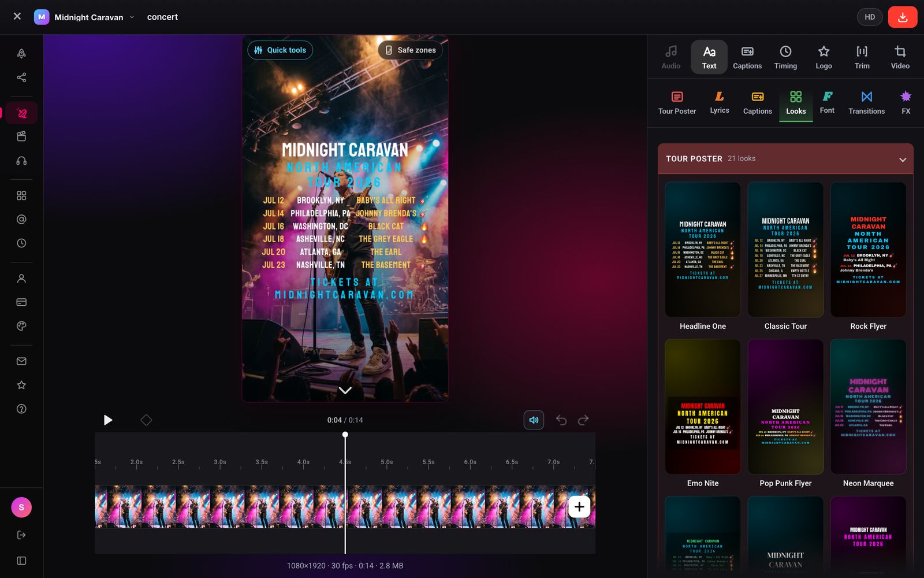
Task: Toggle the HD quality button
Action: tap(870, 17)
